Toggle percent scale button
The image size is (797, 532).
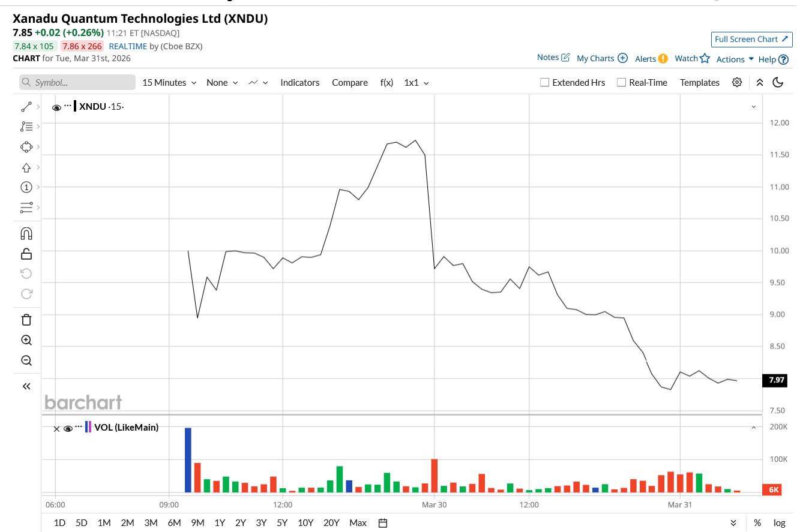[757, 523]
